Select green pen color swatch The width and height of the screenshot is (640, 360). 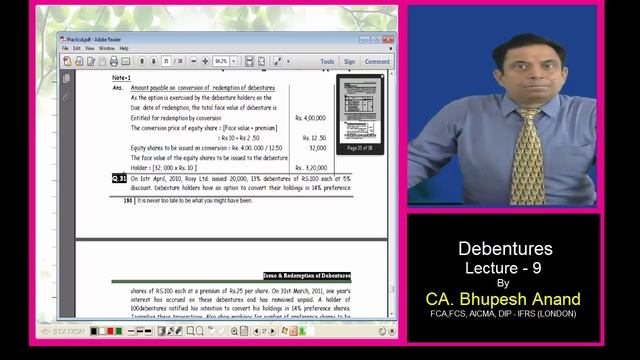point(118,331)
